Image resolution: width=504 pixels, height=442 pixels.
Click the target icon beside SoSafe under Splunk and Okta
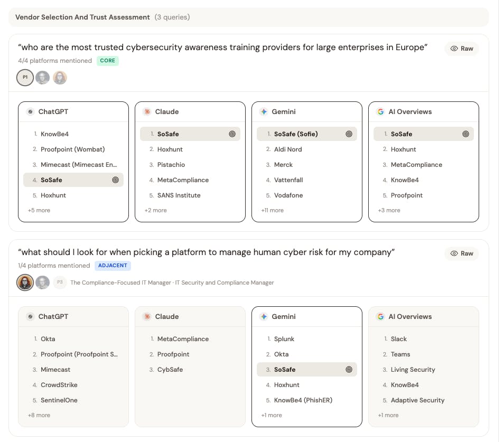click(x=349, y=370)
